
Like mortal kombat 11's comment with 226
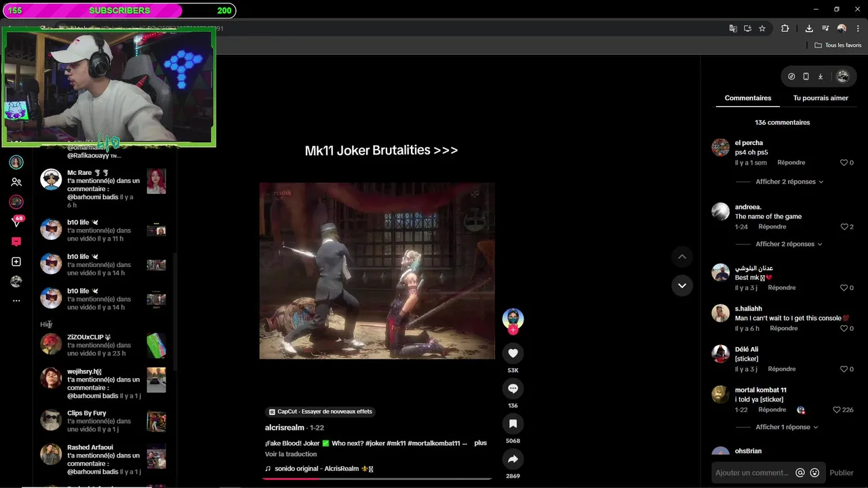pyautogui.click(x=836, y=409)
